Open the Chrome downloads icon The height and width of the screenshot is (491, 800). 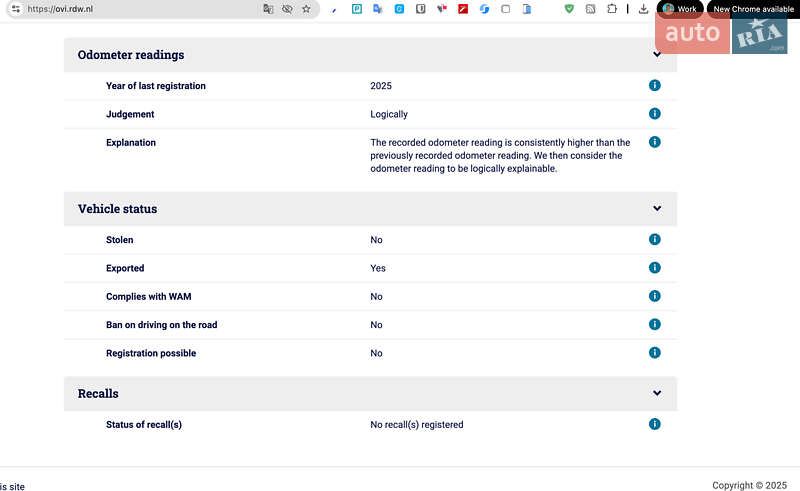(643, 9)
